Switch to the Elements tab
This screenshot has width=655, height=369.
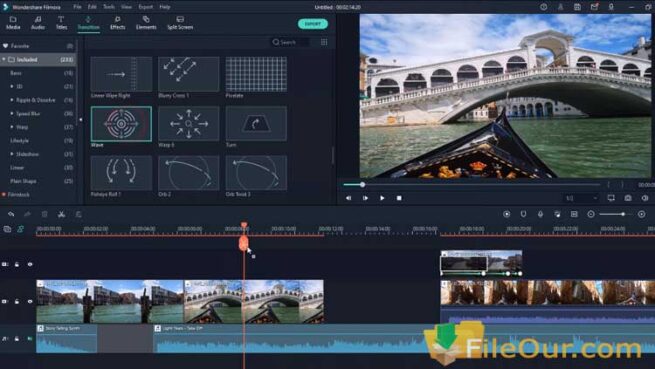tap(146, 23)
